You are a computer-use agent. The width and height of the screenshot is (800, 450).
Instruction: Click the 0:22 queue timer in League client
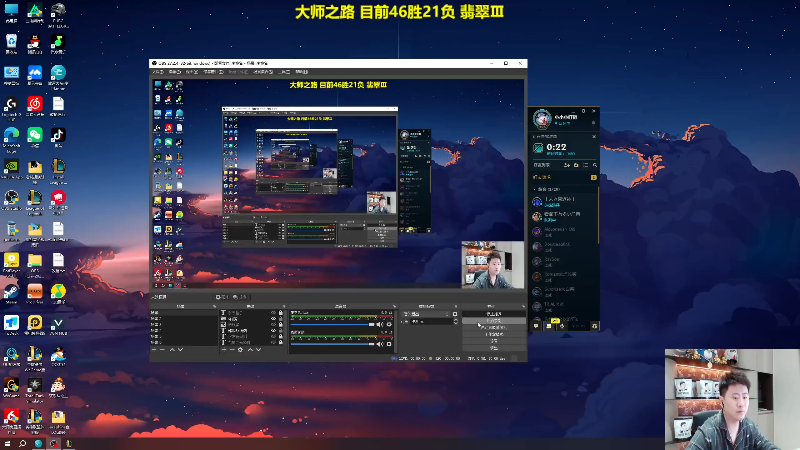pos(556,147)
